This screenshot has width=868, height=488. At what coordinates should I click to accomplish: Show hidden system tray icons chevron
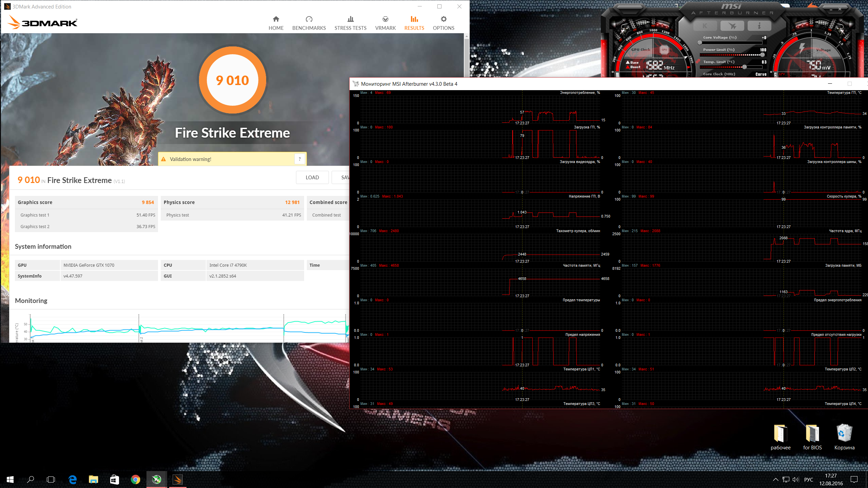tap(775, 480)
